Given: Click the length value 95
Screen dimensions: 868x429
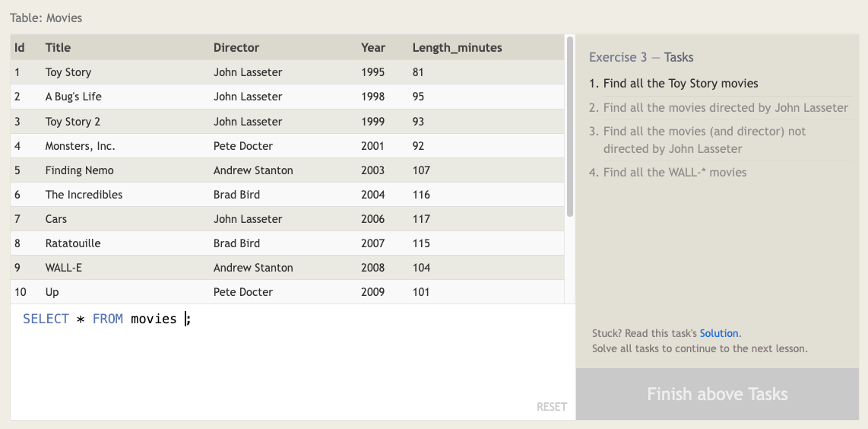Looking at the screenshot, I should (418, 97).
